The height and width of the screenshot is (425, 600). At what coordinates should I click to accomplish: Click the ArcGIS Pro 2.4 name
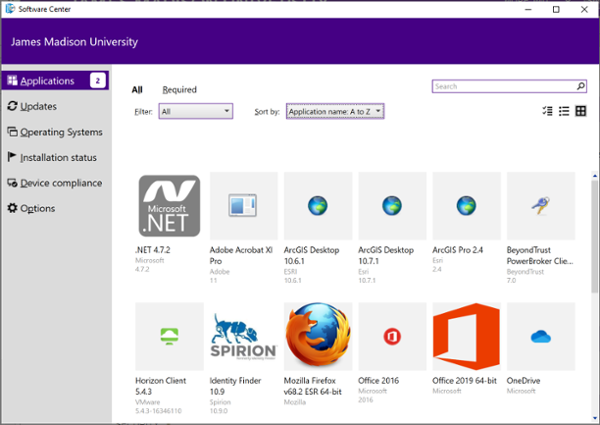458,250
